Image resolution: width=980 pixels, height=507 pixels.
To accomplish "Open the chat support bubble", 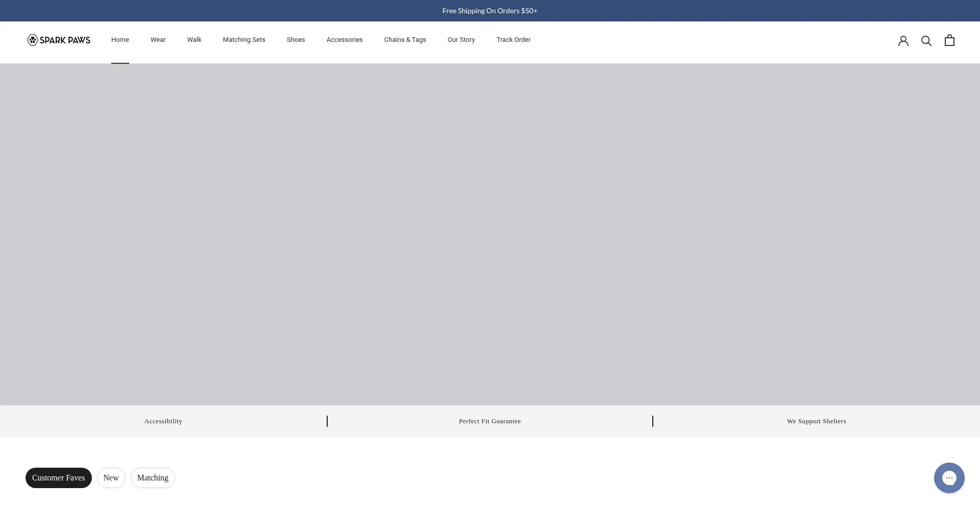I will pyautogui.click(x=949, y=478).
